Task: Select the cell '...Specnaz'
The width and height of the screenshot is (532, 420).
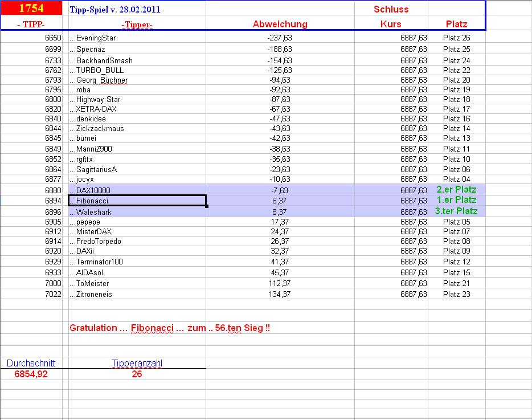Action: pos(137,49)
